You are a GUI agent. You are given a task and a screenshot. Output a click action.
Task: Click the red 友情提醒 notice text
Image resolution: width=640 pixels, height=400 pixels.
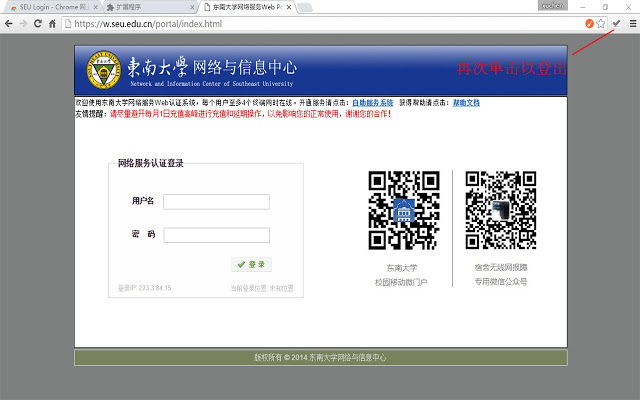point(251,114)
